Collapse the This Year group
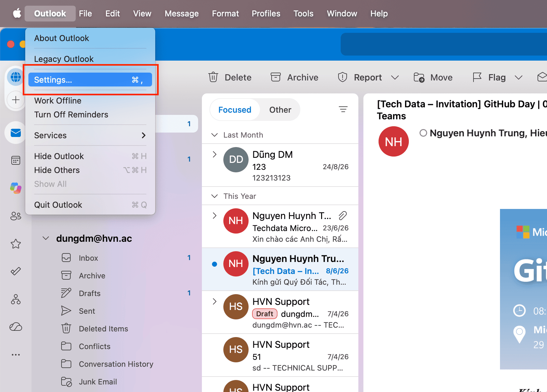Image resolution: width=547 pixels, height=392 pixels. 215,196
